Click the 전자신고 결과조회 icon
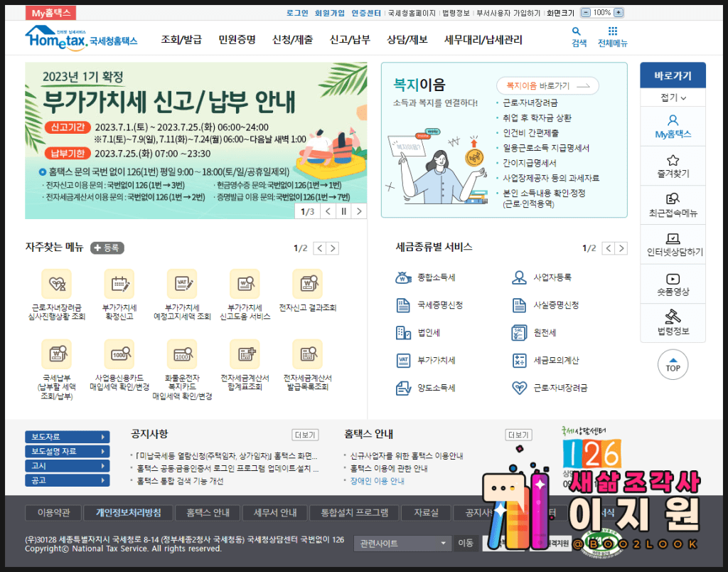The image size is (728, 572). point(307,284)
